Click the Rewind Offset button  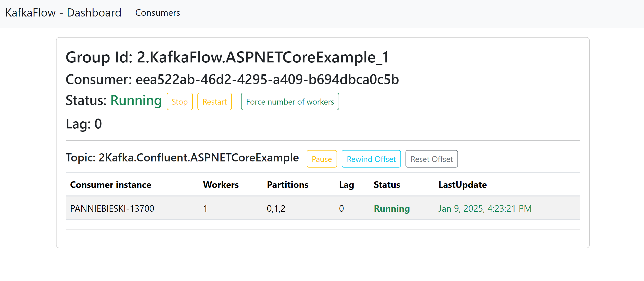tap(371, 159)
